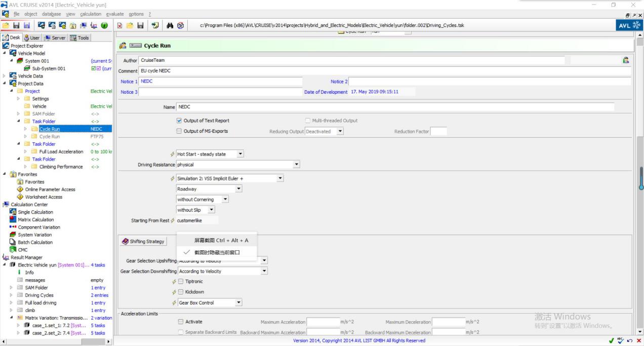Image resolution: width=644 pixels, height=346 pixels.
Task: Click the leftmost open folder toolbar icon
Action: [6, 26]
